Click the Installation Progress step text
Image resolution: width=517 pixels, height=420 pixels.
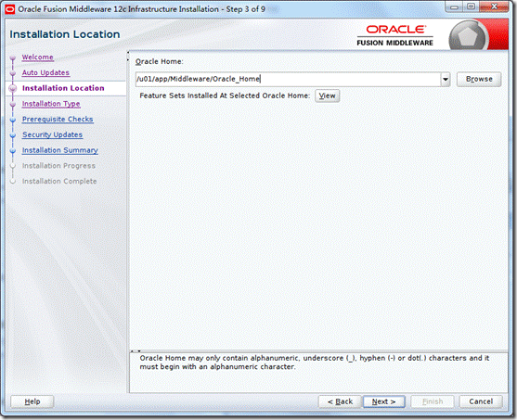pos(58,166)
